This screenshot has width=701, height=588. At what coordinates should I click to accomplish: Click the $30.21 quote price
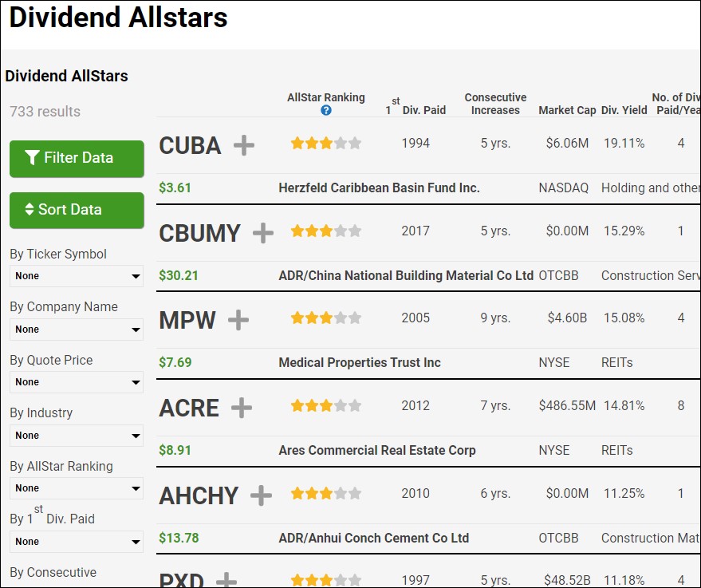[x=179, y=275]
